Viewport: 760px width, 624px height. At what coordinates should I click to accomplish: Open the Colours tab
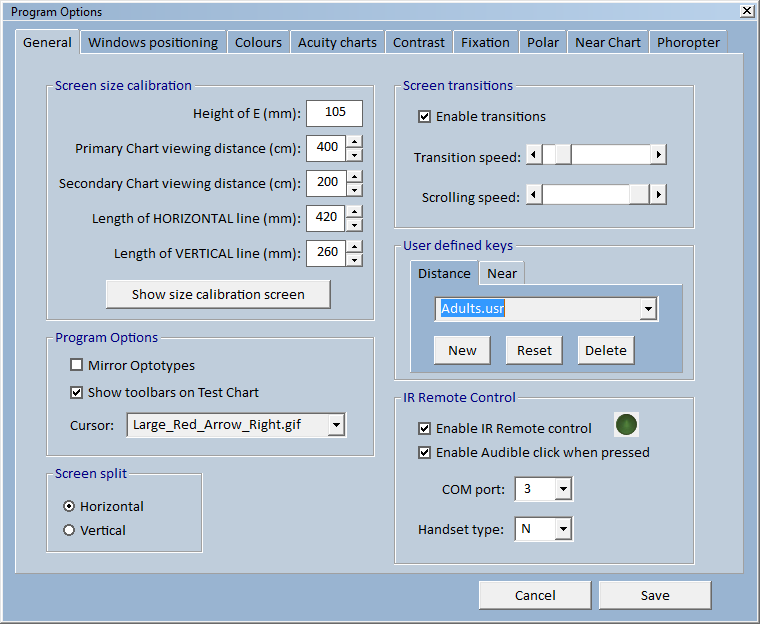click(x=258, y=43)
